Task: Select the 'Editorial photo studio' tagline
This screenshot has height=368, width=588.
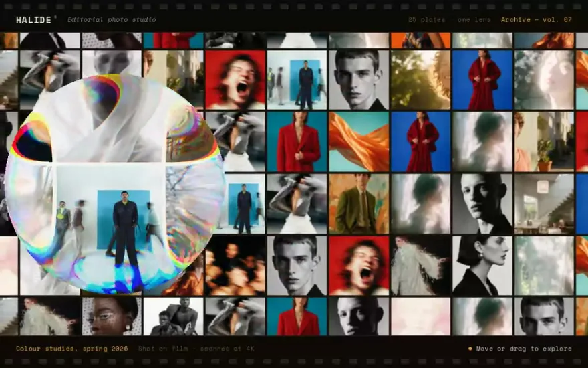Action: pos(112,20)
